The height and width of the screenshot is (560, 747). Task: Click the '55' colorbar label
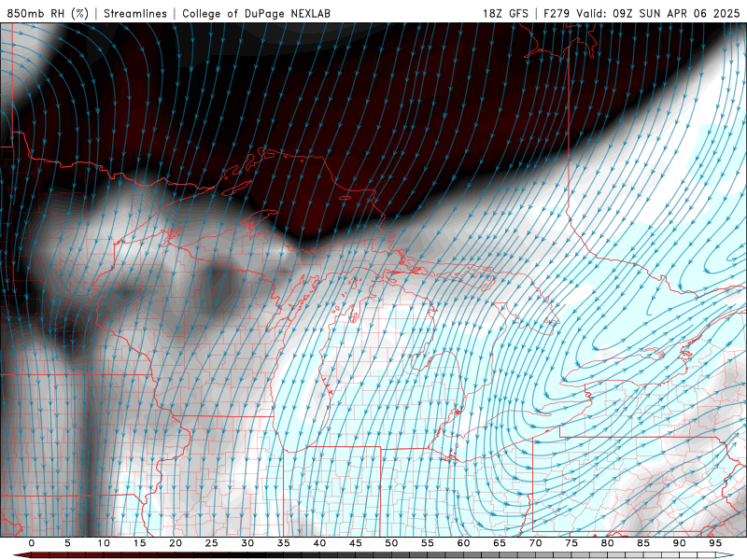[428, 543]
